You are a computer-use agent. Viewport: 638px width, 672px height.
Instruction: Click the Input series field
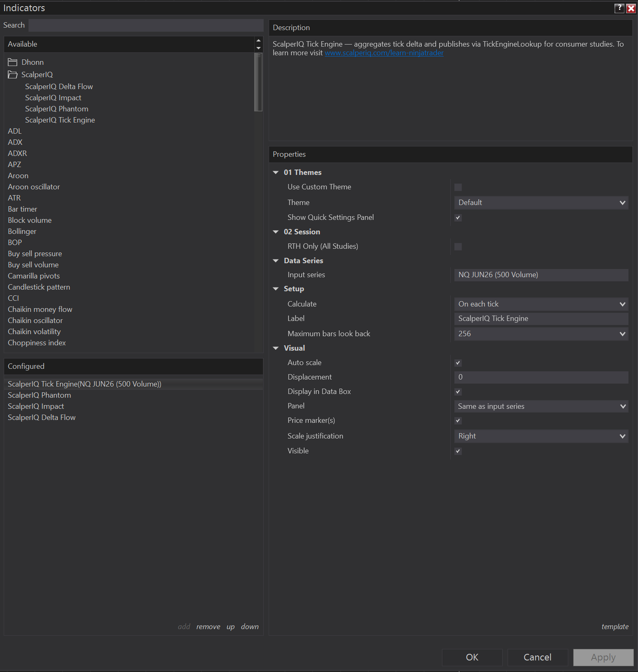(x=541, y=275)
